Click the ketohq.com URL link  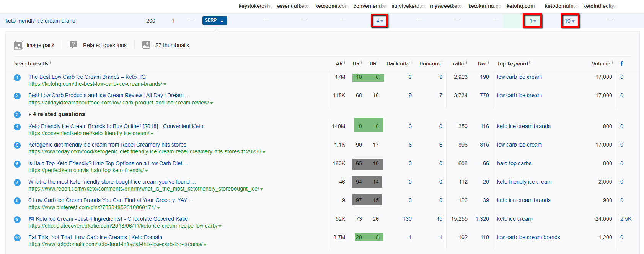[95, 84]
